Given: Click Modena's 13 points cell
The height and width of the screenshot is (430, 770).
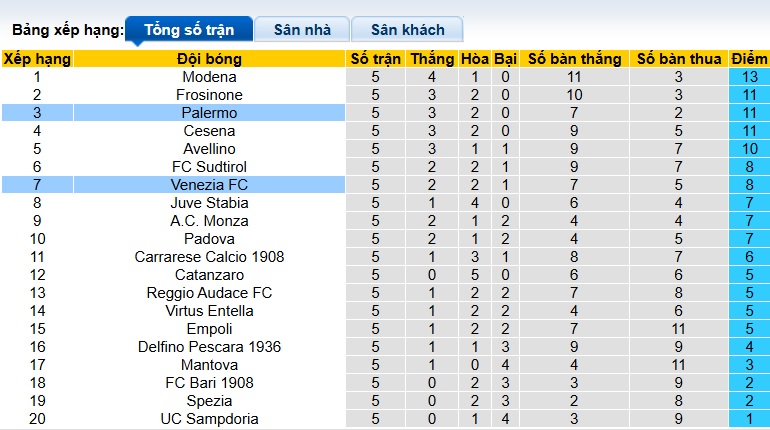Looking at the screenshot, I should [749, 77].
